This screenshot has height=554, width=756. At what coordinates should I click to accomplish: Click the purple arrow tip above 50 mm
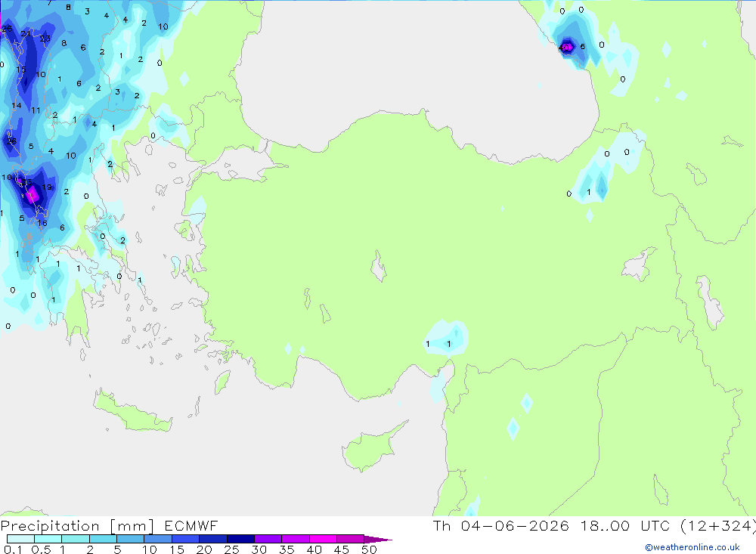point(378,539)
